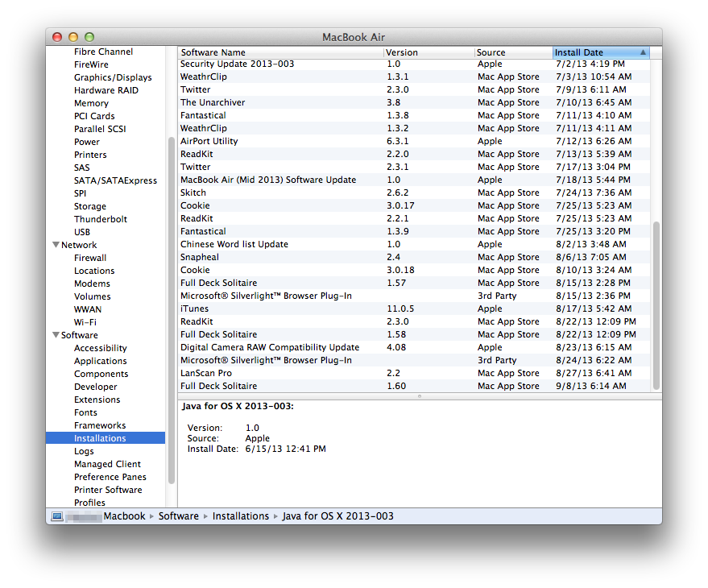Screen dimensions: 708x588
Task: Select Accessibility under Software
Action: pyautogui.click(x=100, y=348)
